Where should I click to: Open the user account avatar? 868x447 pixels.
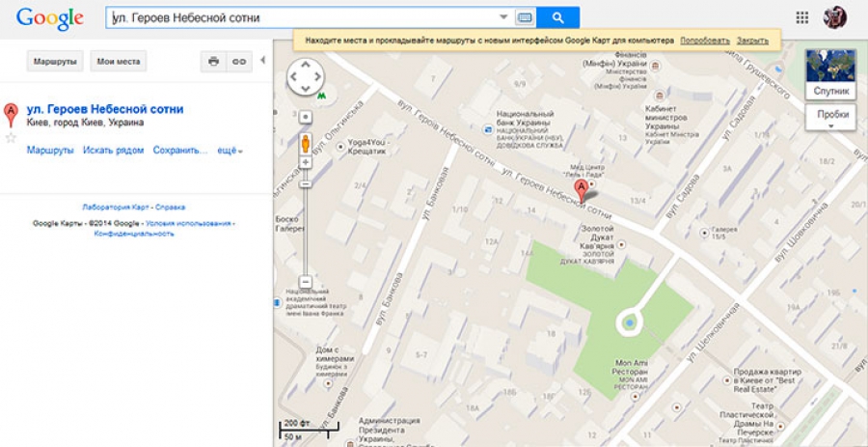(x=835, y=17)
